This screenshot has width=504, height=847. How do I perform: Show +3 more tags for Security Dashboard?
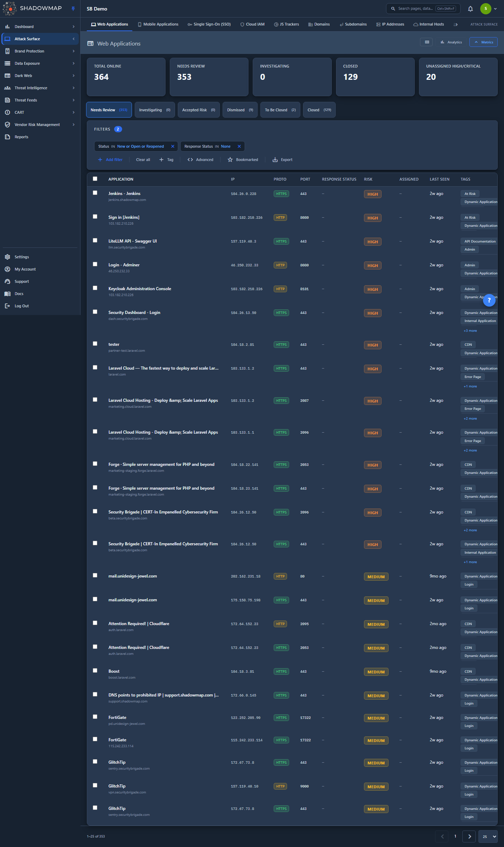(x=470, y=331)
